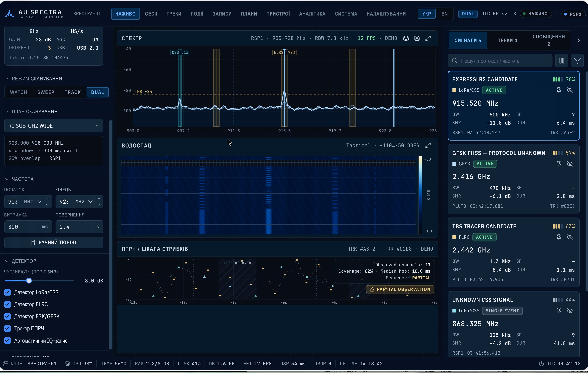Pin the Unknown CSS Signal card
The height and width of the screenshot is (373, 588).
559,311
